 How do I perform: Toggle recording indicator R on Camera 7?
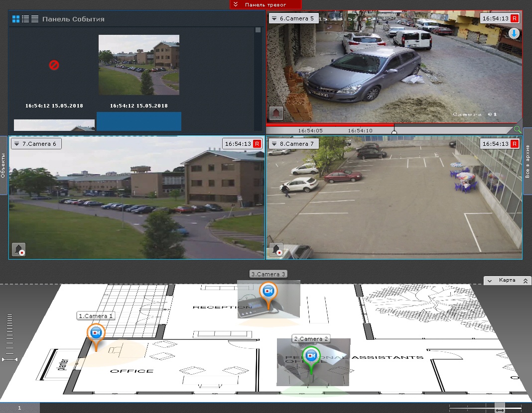(515, 144)
